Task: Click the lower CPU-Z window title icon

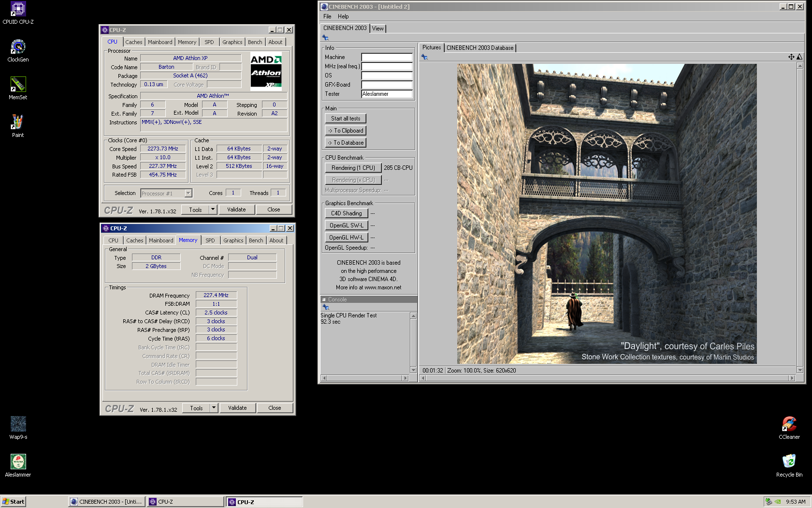Action: [106, 228]
